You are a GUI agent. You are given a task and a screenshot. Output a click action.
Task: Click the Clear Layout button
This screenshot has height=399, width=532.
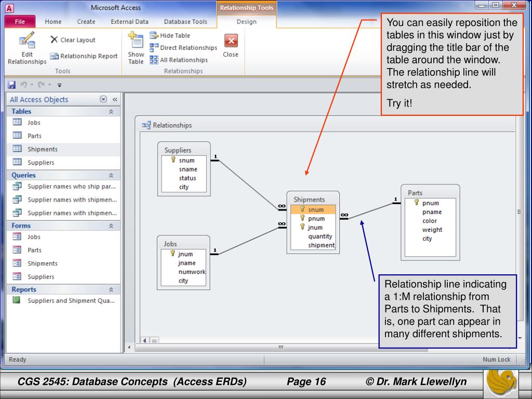(x=73, y=39)
